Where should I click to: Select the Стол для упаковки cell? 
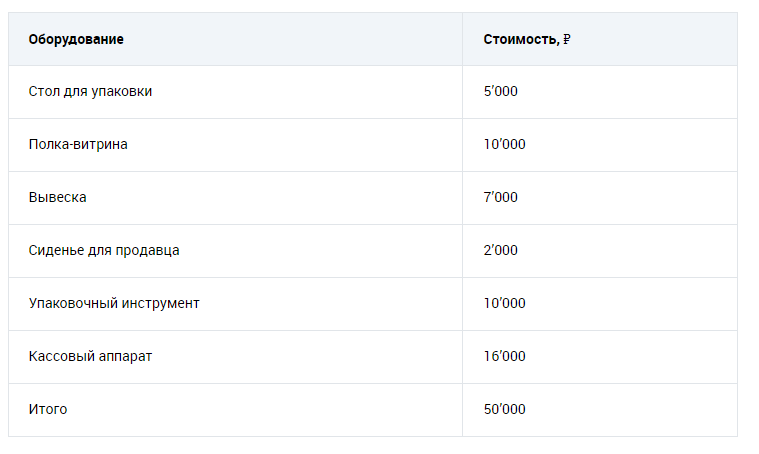pos(90,92)
